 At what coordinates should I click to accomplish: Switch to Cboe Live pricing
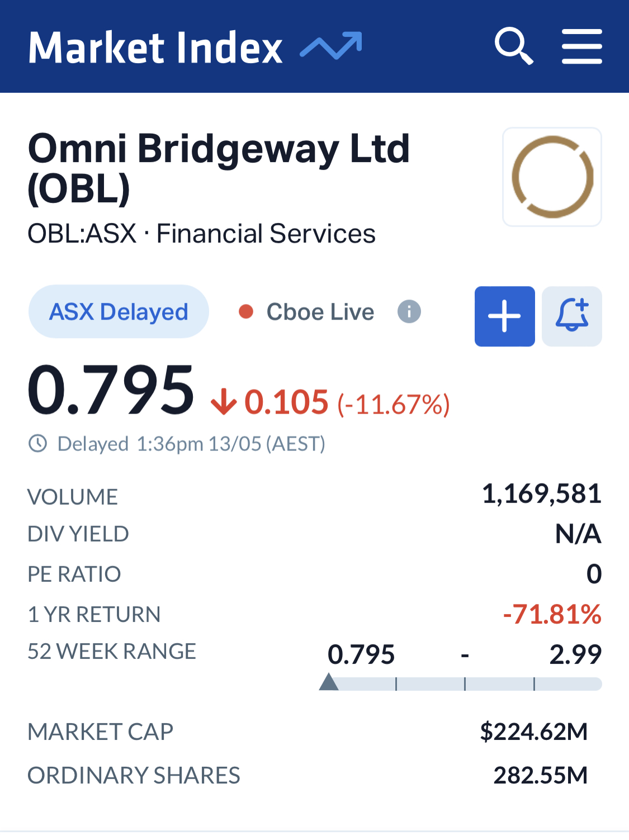(320, 312)
